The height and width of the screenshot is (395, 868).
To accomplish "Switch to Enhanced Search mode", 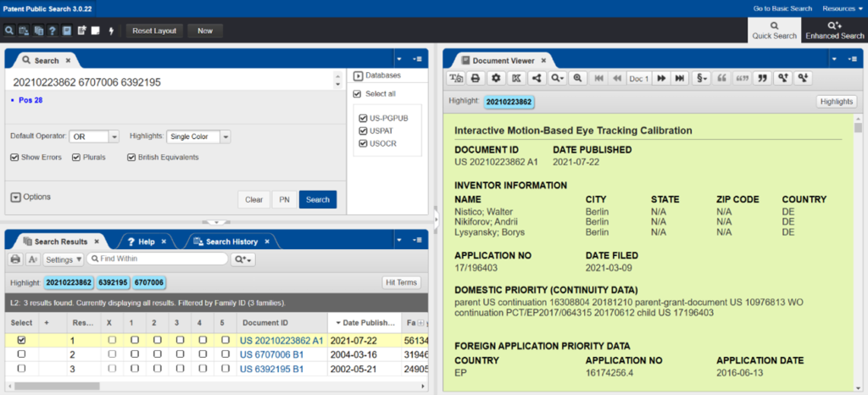I will 834,31.
